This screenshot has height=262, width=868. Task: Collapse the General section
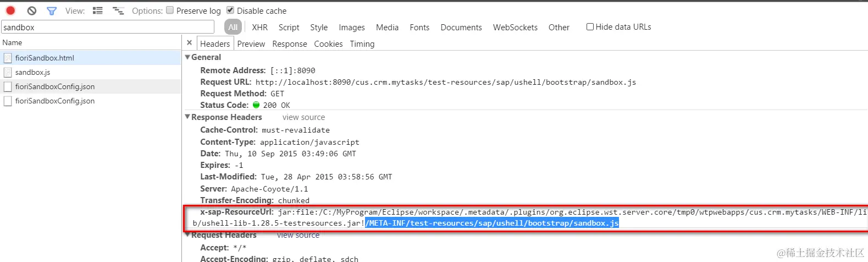187,57
